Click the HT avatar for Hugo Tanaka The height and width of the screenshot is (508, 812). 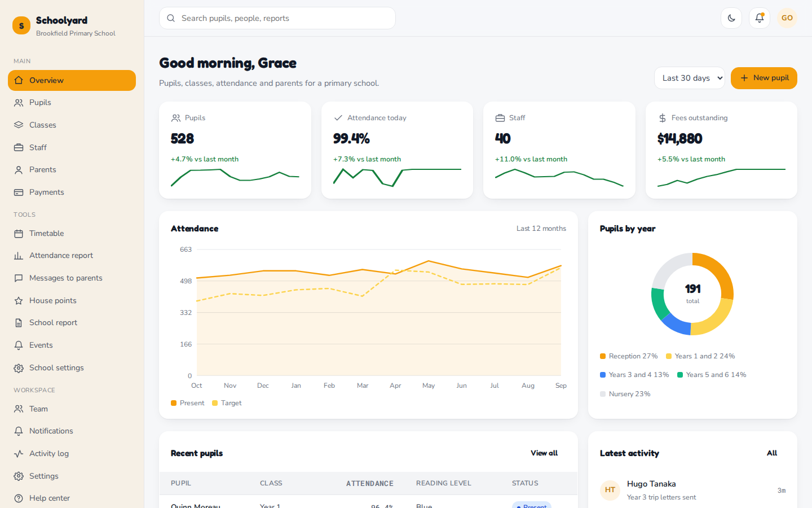pos(610,490)
